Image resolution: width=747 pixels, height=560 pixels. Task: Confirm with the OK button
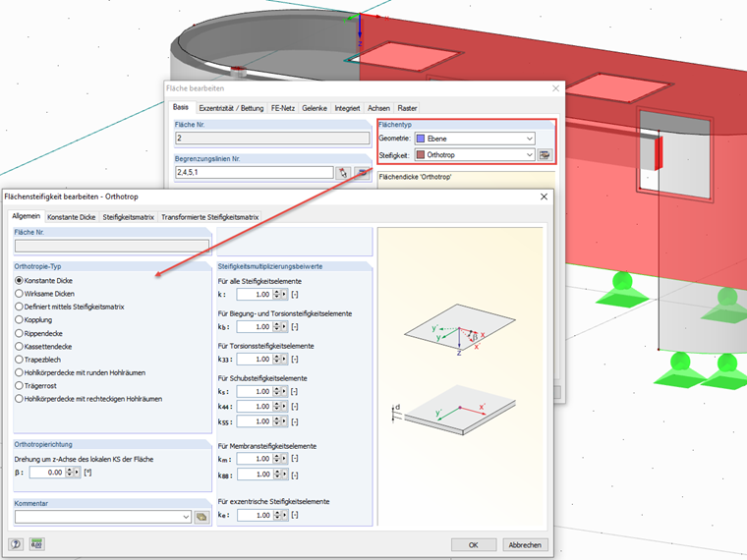473,544
